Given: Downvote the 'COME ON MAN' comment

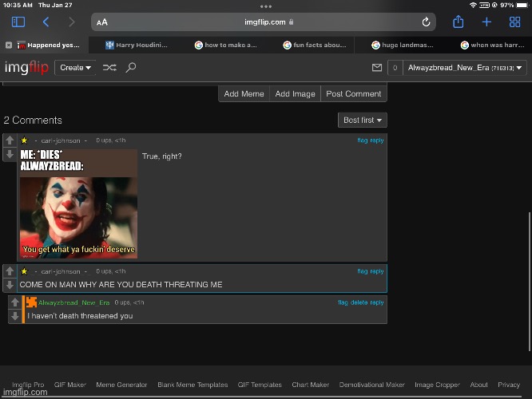Looking at the screenshot, I should [x=10, y=284].
